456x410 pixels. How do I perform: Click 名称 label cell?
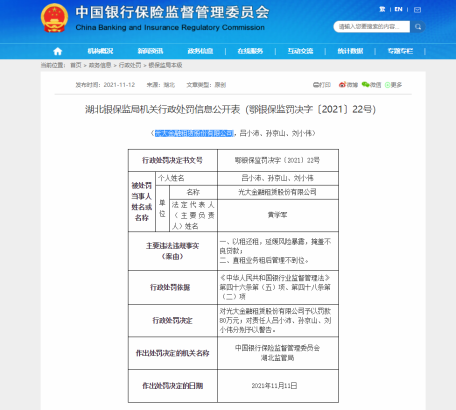pos(193,192)
